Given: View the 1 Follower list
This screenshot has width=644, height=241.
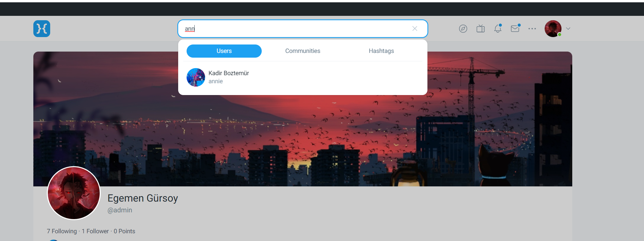Looking at the screenshot, I should (x=95, y=231).
